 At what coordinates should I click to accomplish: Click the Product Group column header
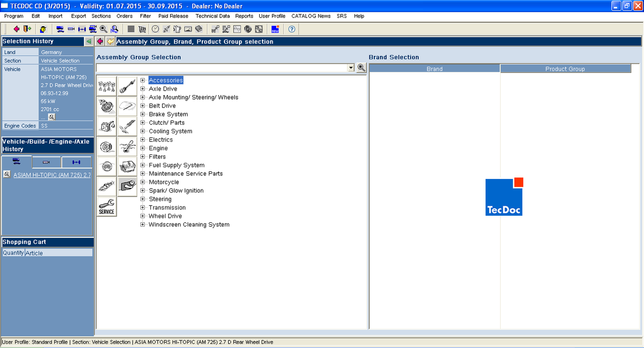click(x=566, y=69)
